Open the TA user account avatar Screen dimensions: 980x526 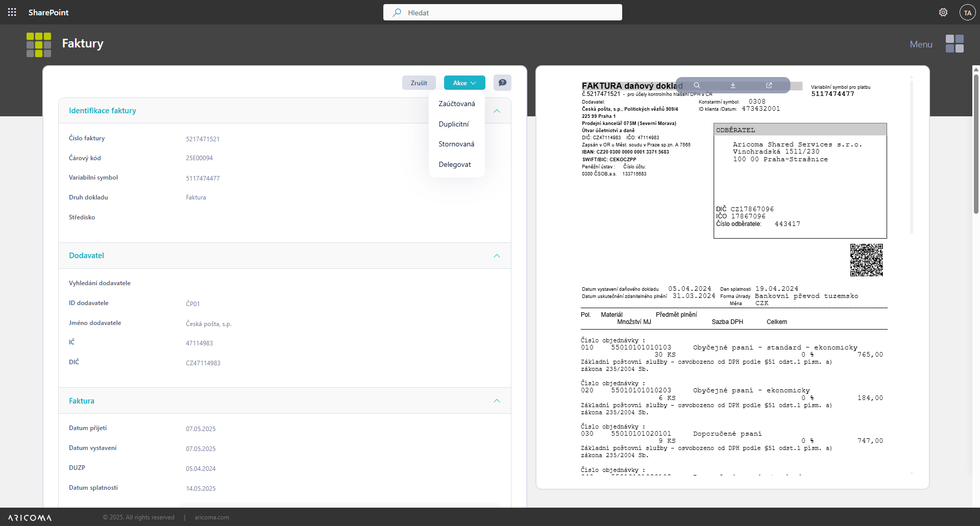click(x=967, y=13)
